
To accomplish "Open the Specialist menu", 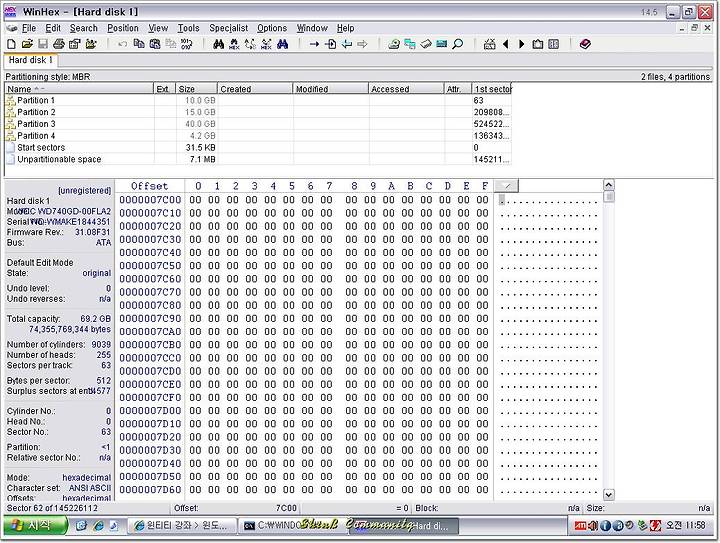I will click(x=228, y=28).
